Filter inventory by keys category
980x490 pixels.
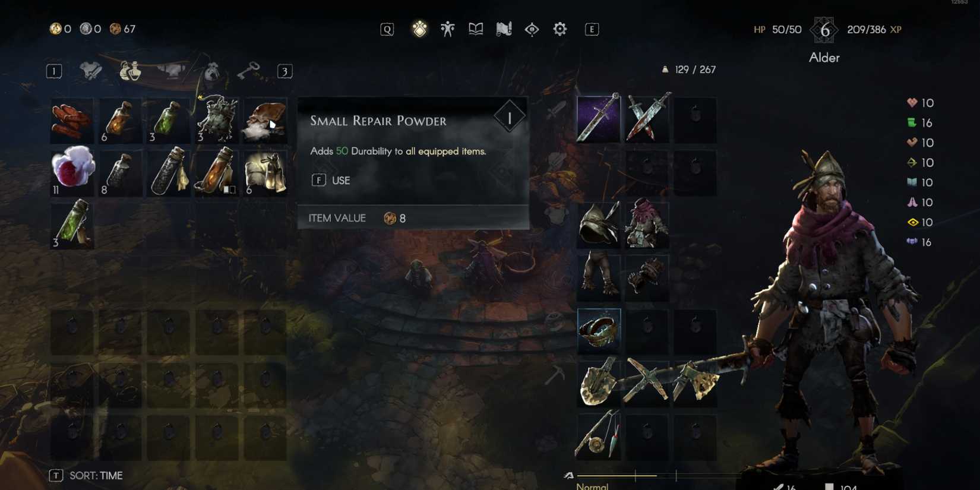[x=248, y=71]
